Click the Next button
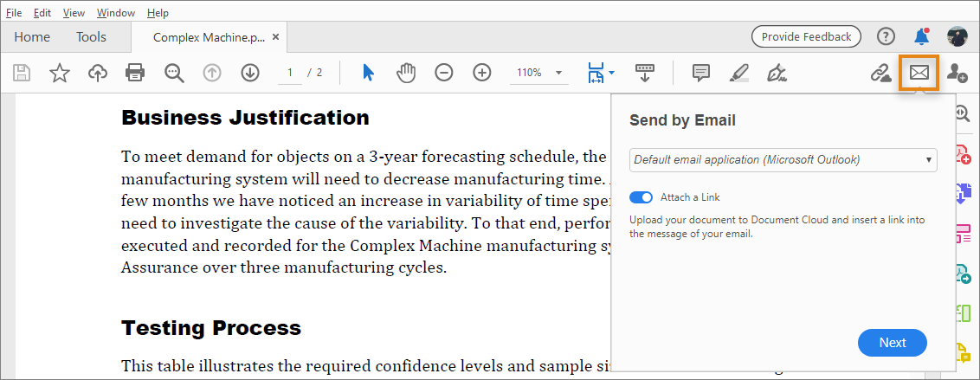Screen dimensions: 980x380 tap(892, 343)
